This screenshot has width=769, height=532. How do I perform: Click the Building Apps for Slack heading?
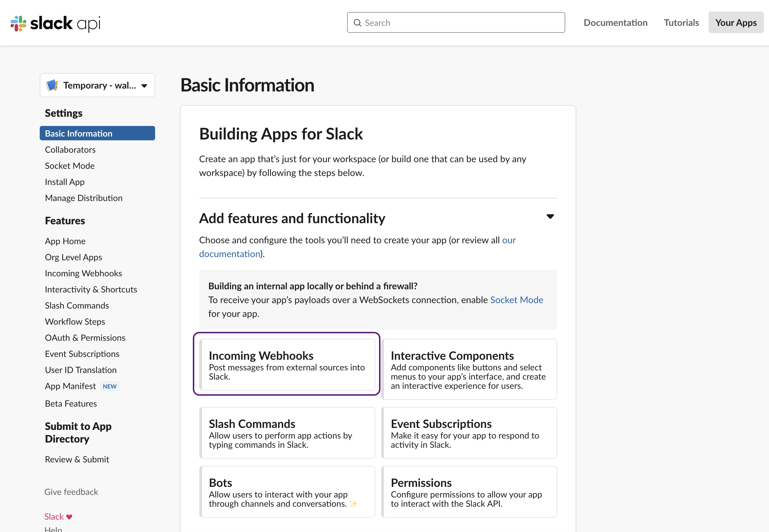click(281, 134)
